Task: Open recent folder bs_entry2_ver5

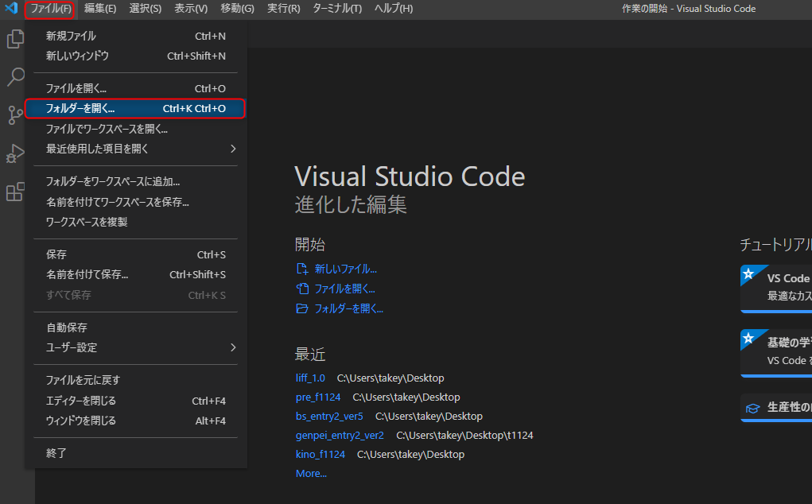Action: click(x=329, y=417)
